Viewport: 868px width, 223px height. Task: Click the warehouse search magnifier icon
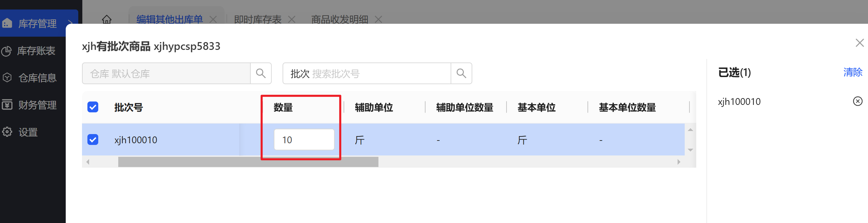coord(261,73)
